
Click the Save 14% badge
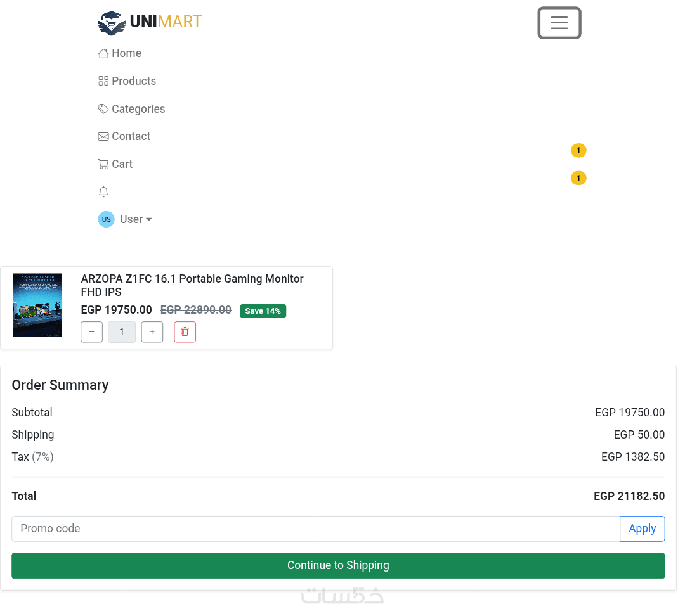click(263, 311)
